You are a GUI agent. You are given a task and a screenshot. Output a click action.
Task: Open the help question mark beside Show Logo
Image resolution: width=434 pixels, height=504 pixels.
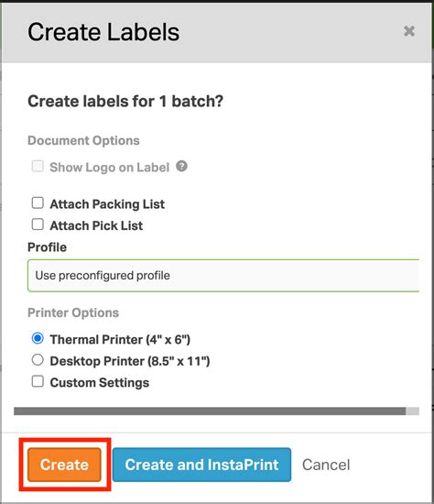coord(181,166)
